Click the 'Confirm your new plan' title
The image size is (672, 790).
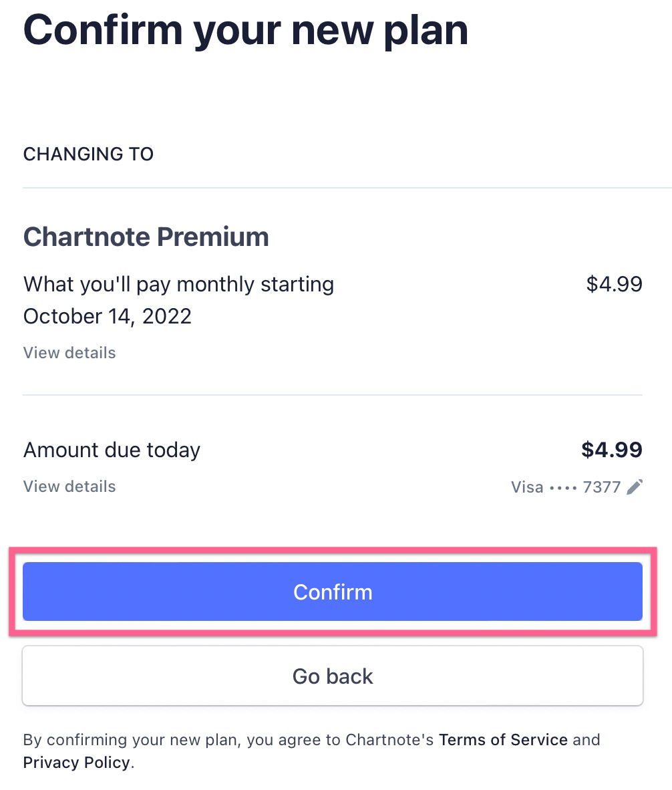point(246,30)
